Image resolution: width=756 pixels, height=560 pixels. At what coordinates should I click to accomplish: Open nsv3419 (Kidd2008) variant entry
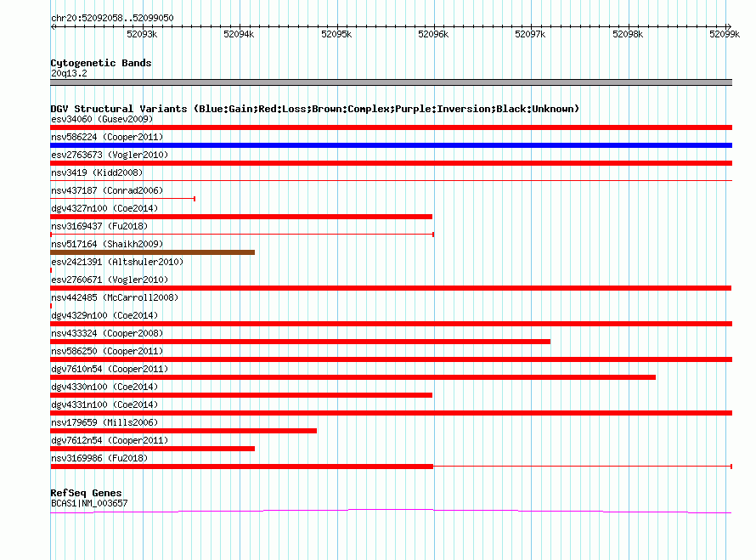coord(97,173)
